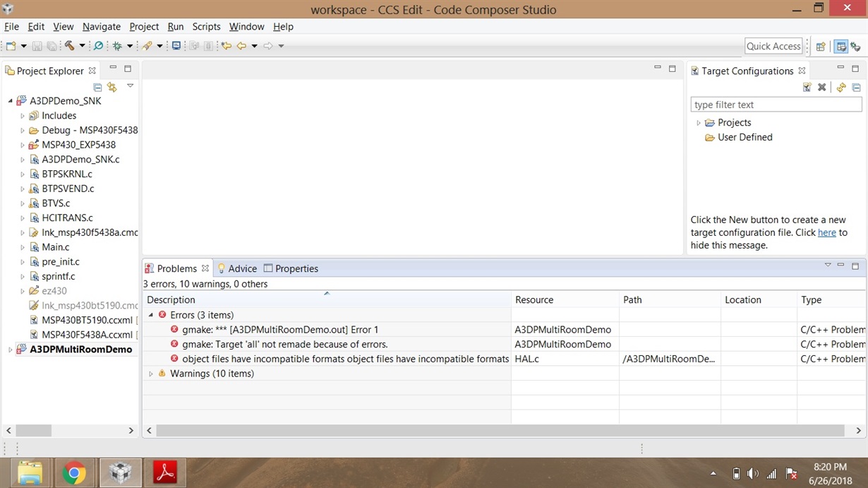868x488 pixels.
Task: Collapse all in Target Configurations panel
Action: point(856,88)
